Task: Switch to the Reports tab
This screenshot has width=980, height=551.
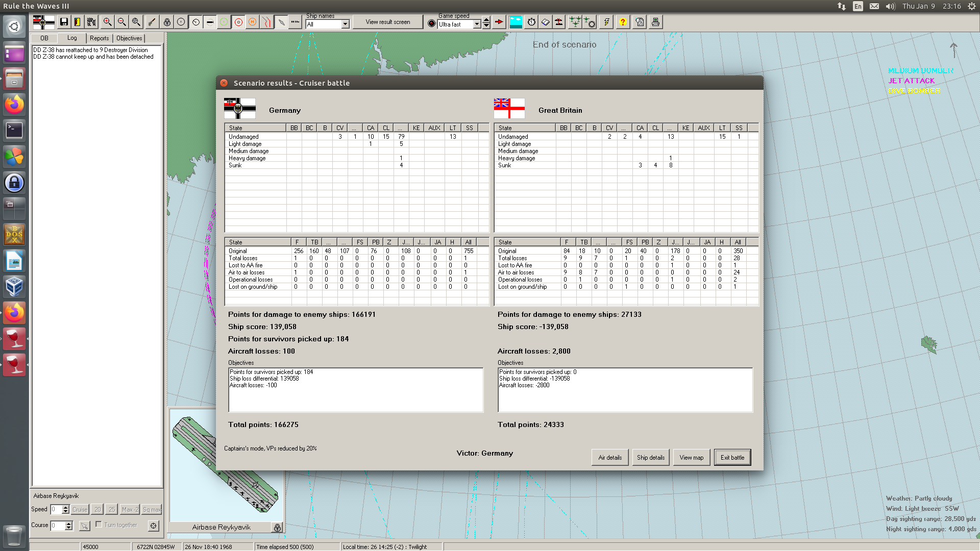Action: coord(99,38)
